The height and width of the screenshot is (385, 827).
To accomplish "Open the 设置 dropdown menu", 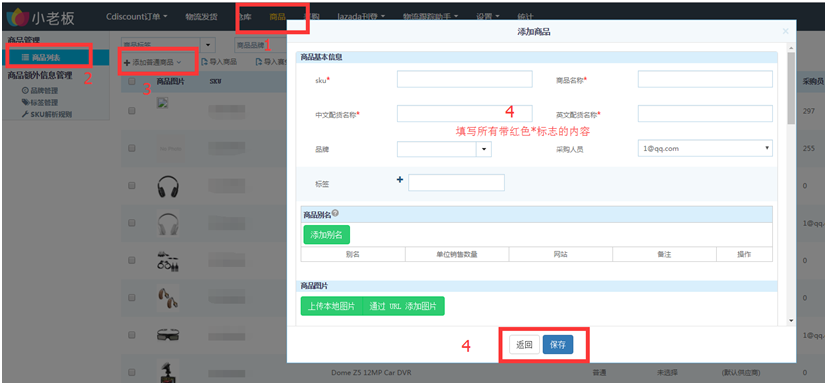I will click(x=487, y=16).
